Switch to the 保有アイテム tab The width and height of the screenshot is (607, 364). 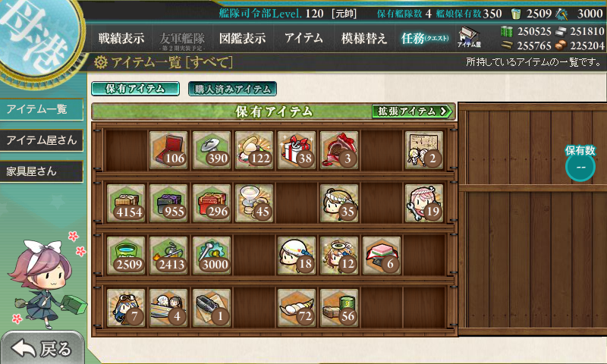(x=136, y=89)
